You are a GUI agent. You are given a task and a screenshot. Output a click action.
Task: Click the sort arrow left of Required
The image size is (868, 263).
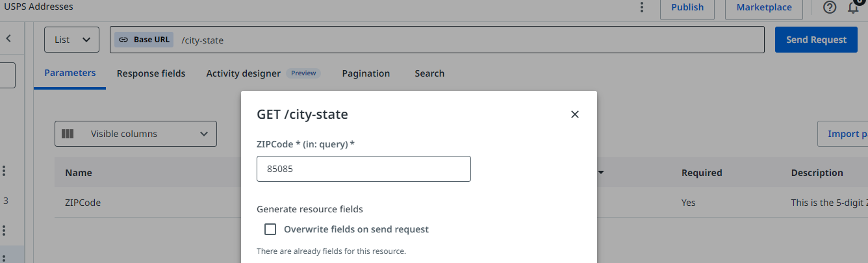[601, 173]
